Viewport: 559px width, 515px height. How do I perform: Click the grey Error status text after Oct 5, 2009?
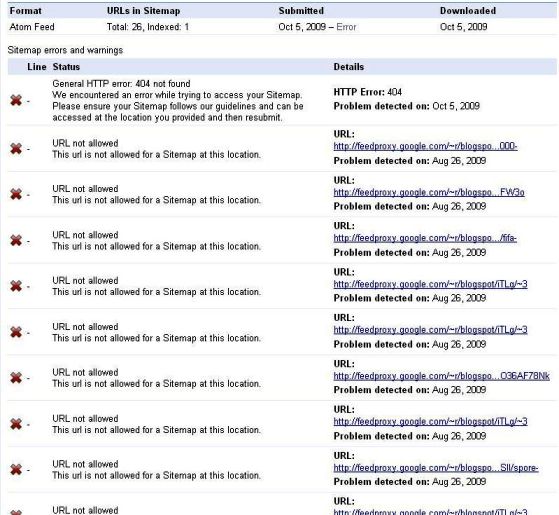click(x=346, y=27)
